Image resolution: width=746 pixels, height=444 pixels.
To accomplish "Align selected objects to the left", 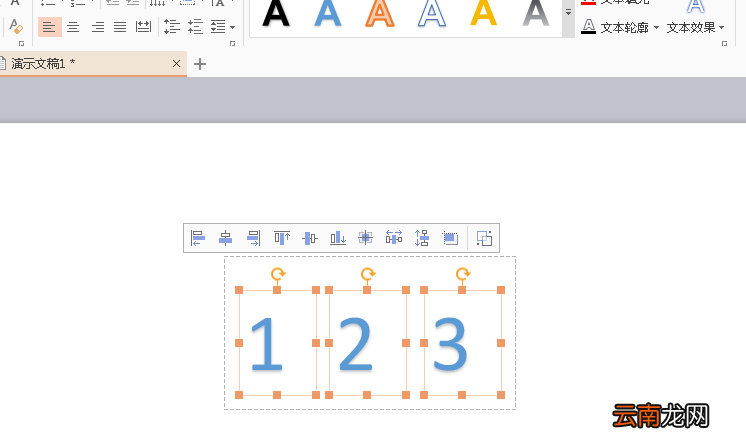I will (197, 238).
